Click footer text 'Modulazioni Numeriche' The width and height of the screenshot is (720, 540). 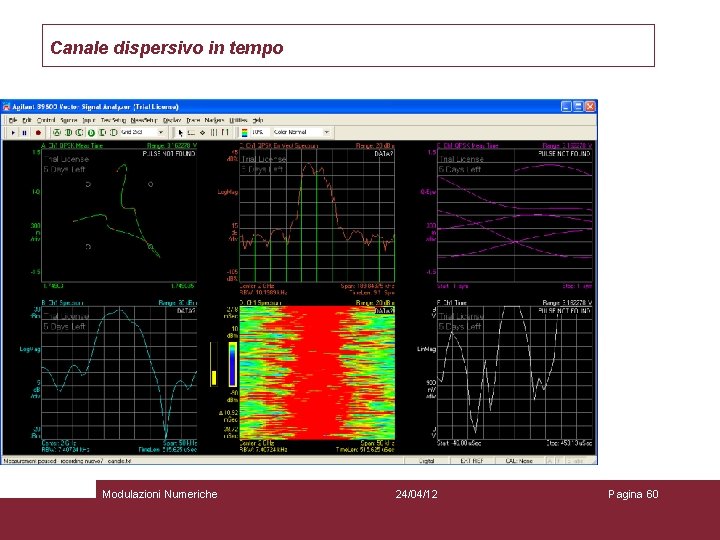point(160,494)
